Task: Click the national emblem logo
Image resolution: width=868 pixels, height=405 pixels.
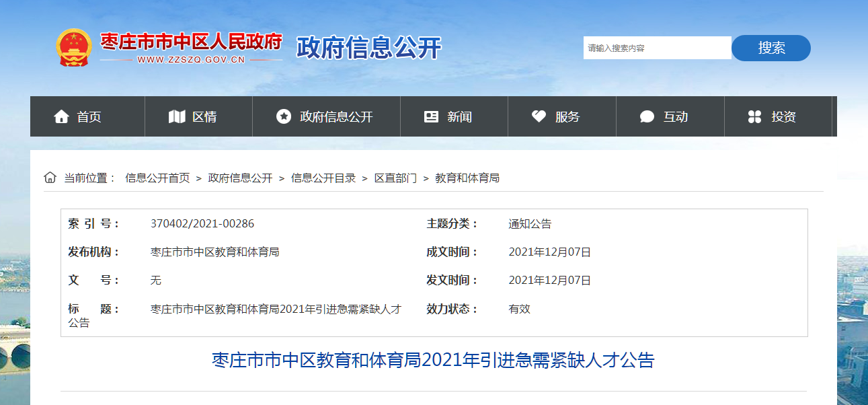Action: click(74, 47)
